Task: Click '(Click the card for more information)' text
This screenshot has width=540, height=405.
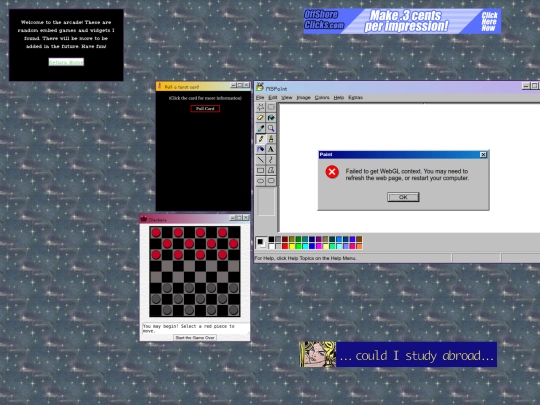Action: 205,98
